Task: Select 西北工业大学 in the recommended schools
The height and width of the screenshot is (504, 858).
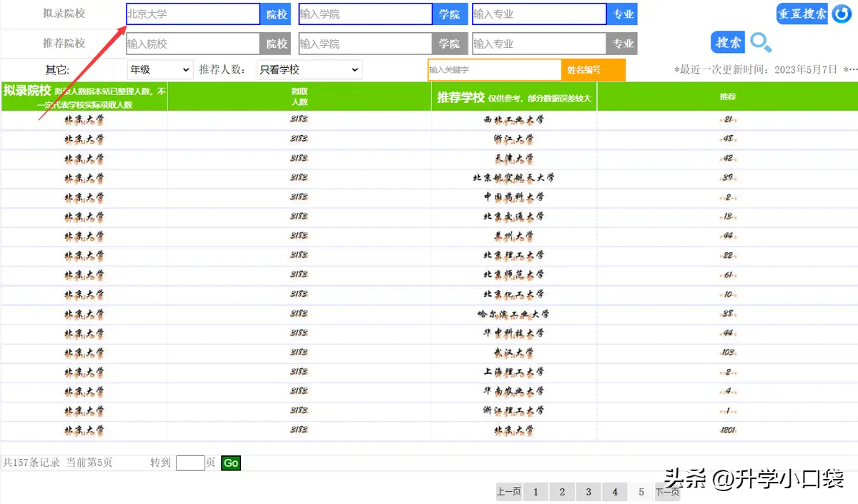Action: (x=513, y=120)
